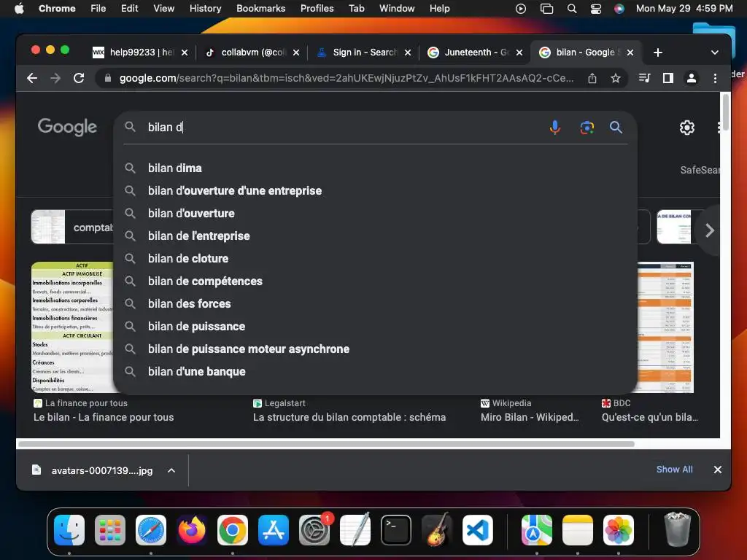Open Trash from the dock

[x=678, y=530]
